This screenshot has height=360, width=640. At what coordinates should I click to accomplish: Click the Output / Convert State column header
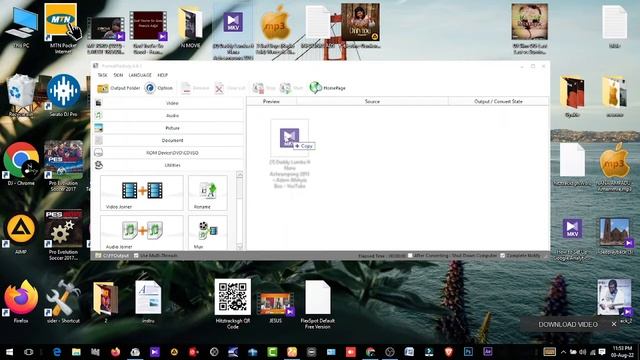(x=498, y=101)
